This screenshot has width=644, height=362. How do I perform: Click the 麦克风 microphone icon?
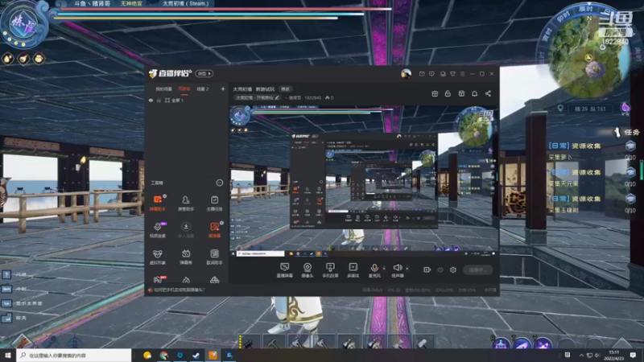374,269
